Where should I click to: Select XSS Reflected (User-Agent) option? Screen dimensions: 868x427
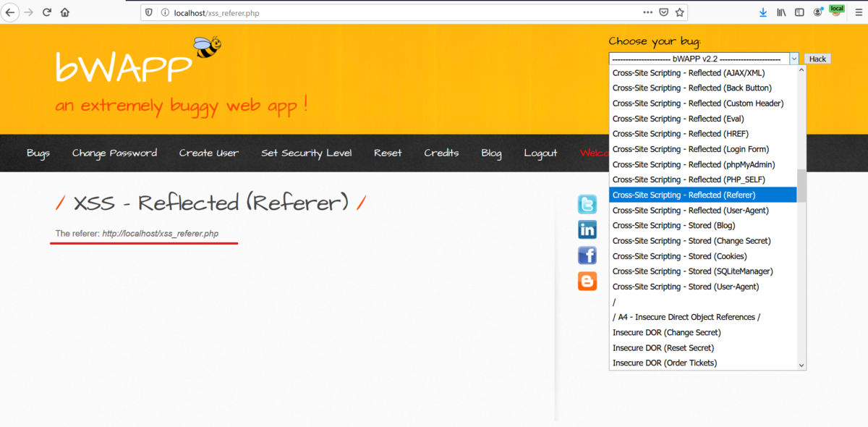click(703, 210)
